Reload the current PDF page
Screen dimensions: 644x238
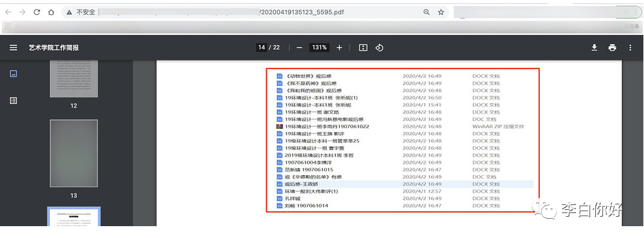tap(37, 12)
